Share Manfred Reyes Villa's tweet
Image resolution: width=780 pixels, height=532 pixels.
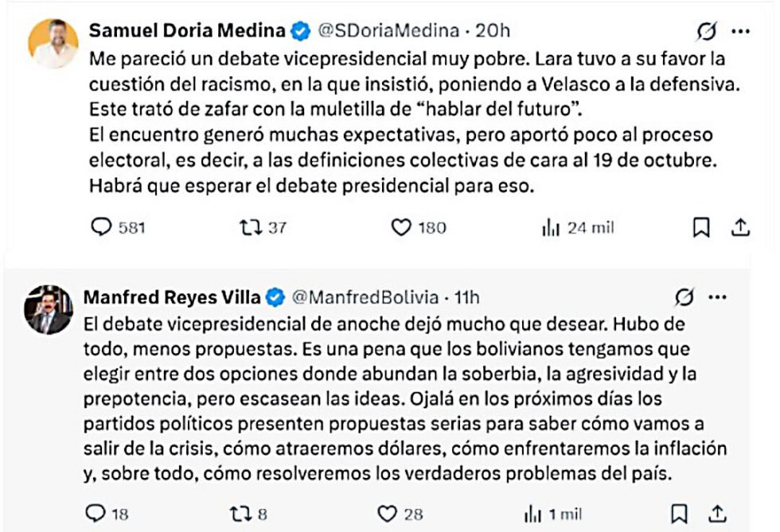[x=716, y=514]
